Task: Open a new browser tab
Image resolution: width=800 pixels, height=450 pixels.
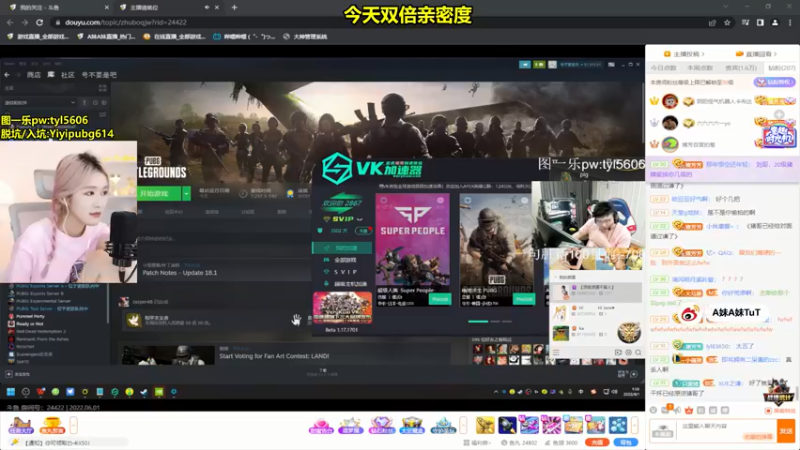Action: coord(234,7)
